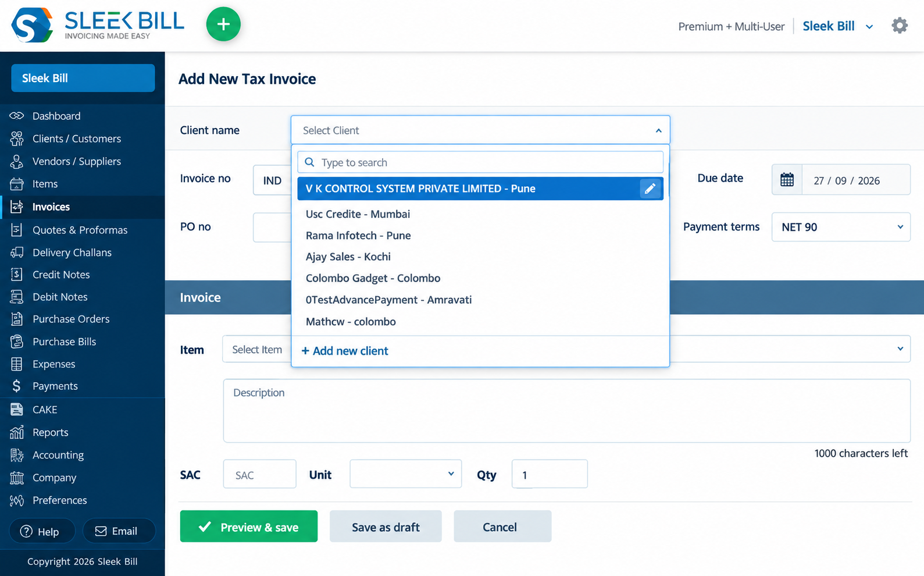
Task: Go to Preferences in sidebar
Action: tap(60, 500)
